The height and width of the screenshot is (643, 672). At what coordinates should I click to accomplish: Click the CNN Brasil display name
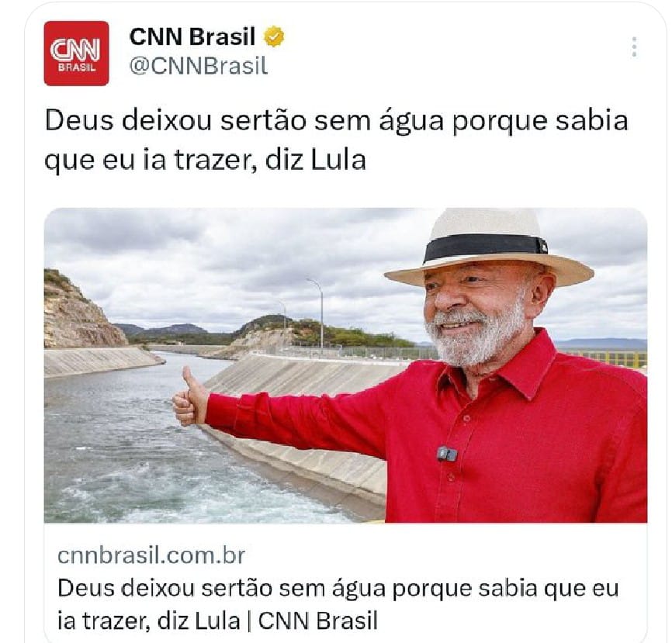(x=192, y=36)
